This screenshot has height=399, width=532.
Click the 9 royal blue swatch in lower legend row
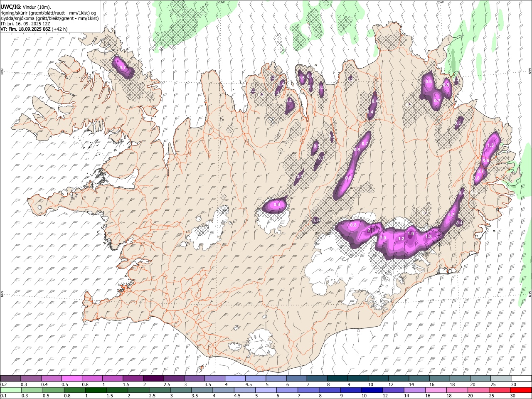coord(350,390)
